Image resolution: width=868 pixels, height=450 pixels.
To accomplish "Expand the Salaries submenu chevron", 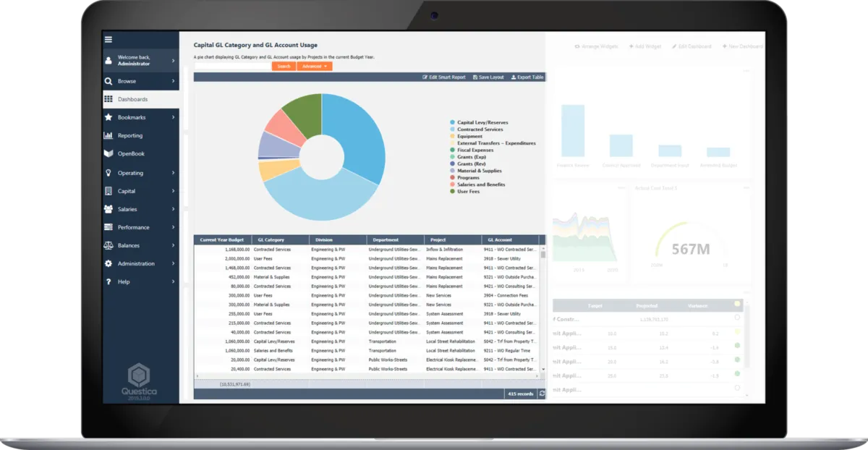I will tap(174, 209).
